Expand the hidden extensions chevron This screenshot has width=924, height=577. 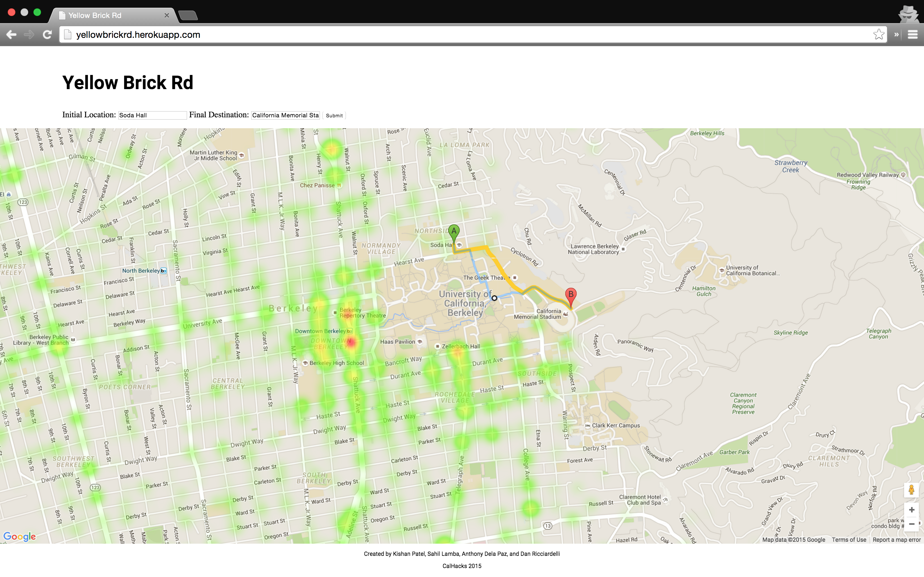click(896, 35)
